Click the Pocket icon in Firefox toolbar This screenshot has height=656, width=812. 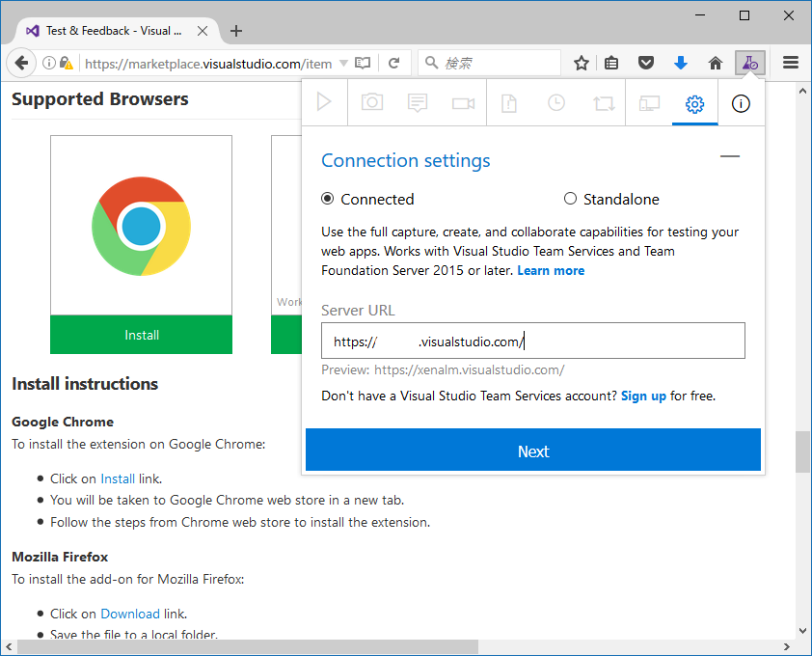point(646,64)
